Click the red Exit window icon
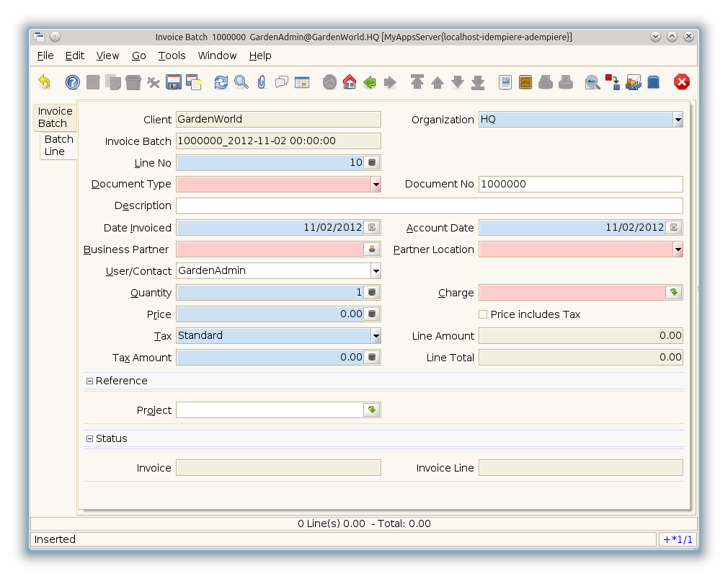The width and height of the screenshot is (728, 579). point(681,82)
